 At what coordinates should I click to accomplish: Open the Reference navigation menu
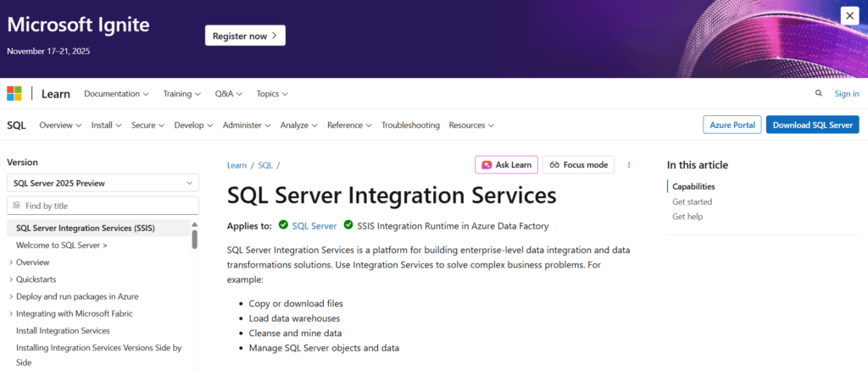point(349,125)
